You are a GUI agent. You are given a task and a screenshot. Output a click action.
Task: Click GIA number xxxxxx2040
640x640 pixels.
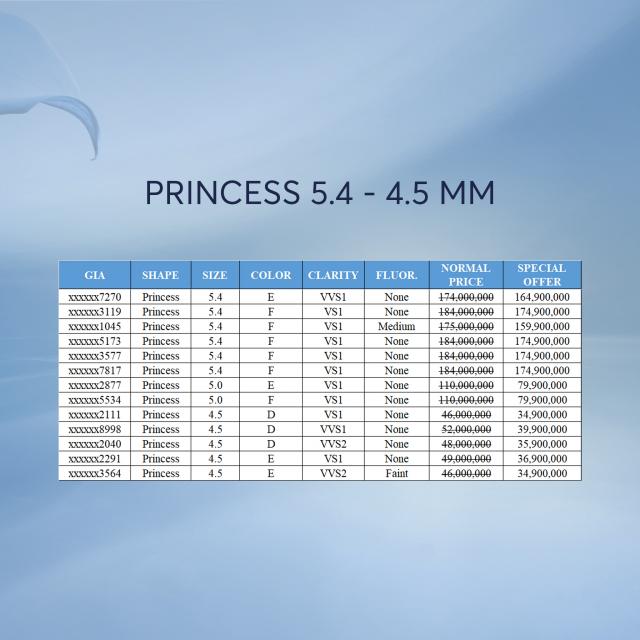tap(95, 444)
